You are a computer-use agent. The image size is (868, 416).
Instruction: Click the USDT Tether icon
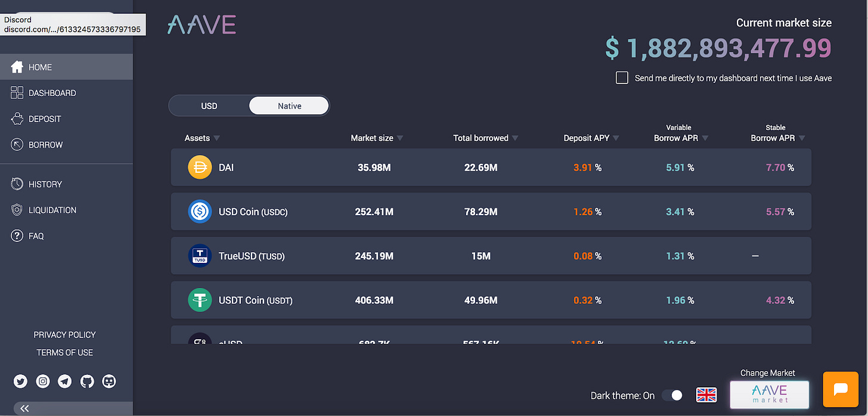(x=200, y=300)
